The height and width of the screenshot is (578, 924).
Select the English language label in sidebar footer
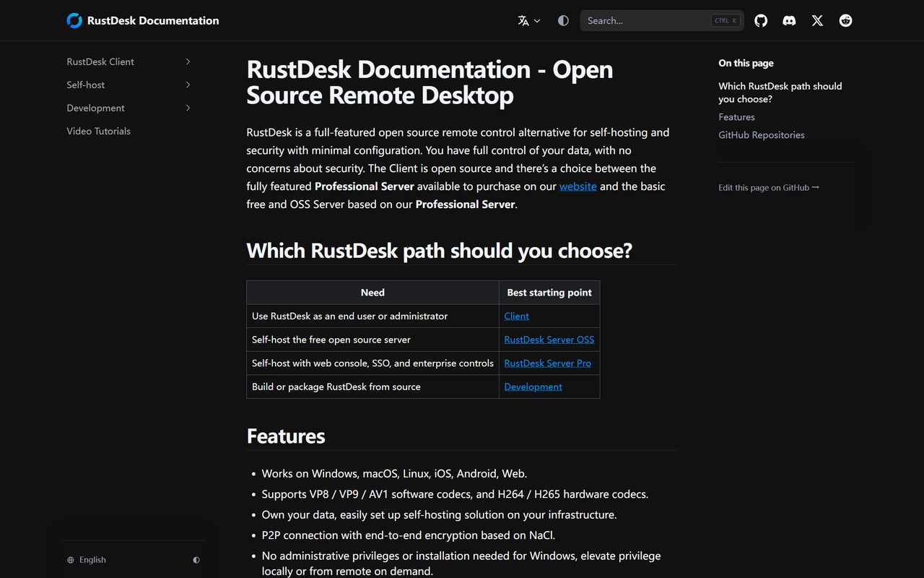(92, 560)
